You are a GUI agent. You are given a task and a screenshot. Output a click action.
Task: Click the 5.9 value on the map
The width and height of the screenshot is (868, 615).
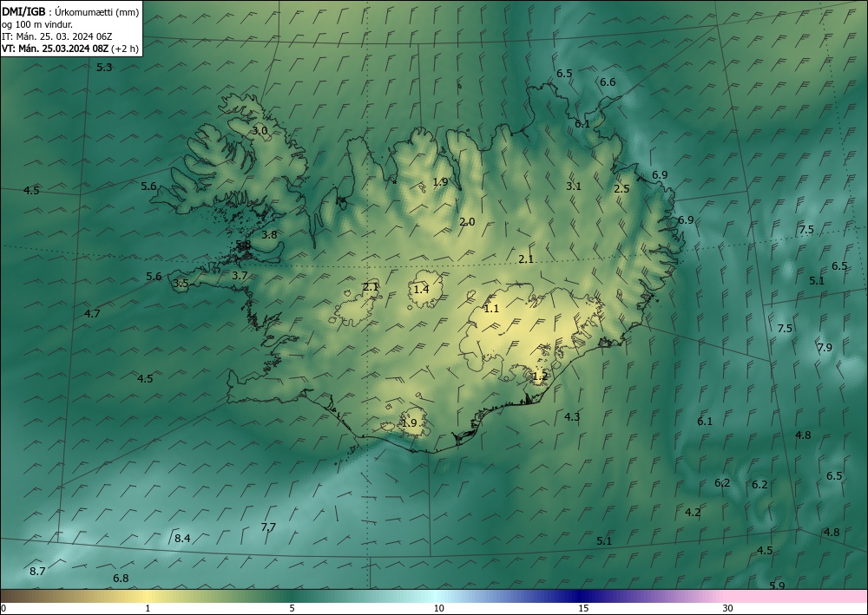[777, 586]
